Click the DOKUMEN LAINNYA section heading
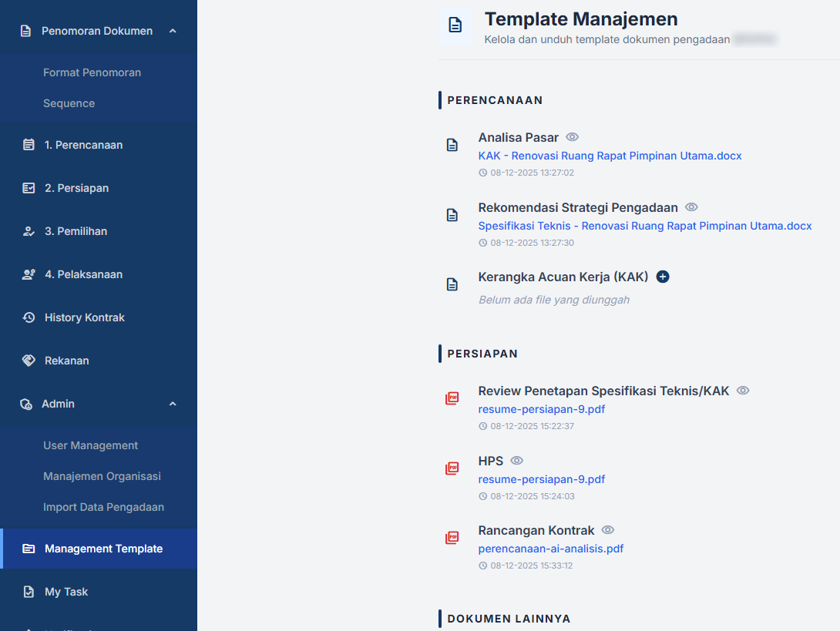This screenshot has height=631, width=840. pyautogui.click(x=509, y=619)
